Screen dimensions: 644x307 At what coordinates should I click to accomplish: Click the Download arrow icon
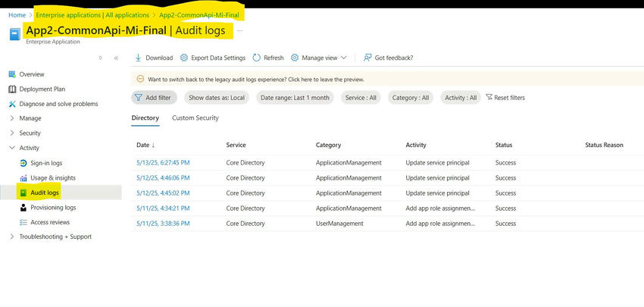click(x=138, y=58)
